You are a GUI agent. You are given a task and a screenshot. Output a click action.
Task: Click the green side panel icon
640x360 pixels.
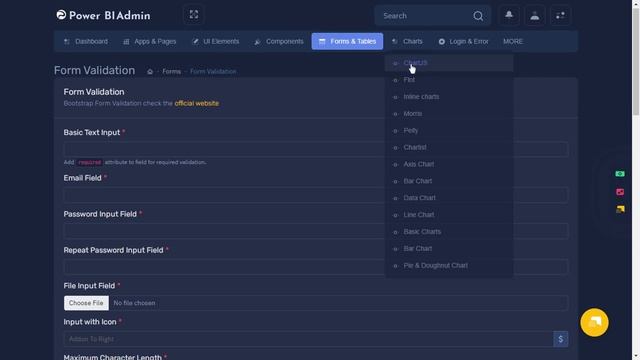tap(620, 174)
